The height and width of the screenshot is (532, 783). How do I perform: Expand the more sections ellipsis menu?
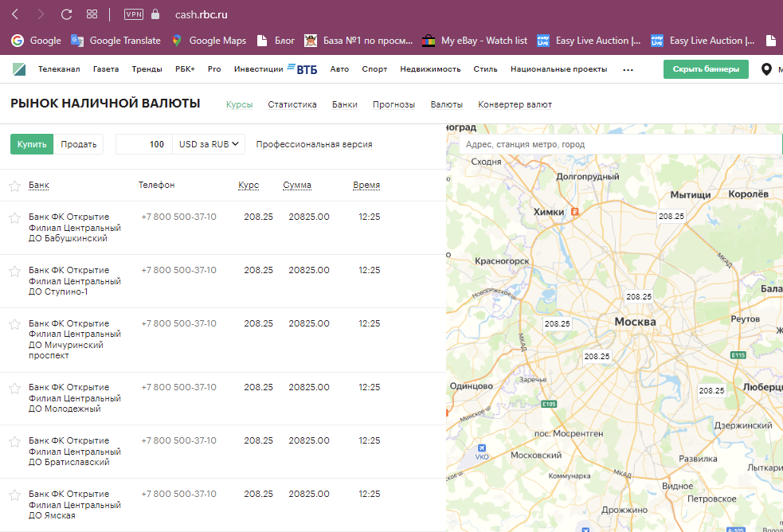pos(628,69)
